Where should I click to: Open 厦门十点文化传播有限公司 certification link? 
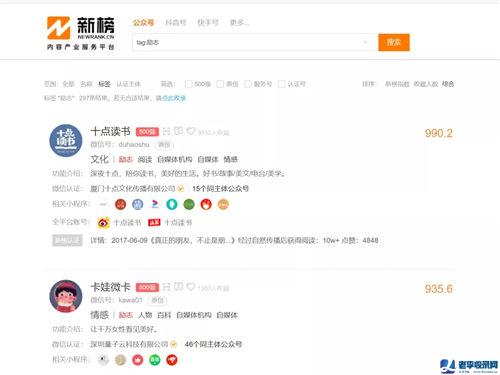[x=132, y=189]
